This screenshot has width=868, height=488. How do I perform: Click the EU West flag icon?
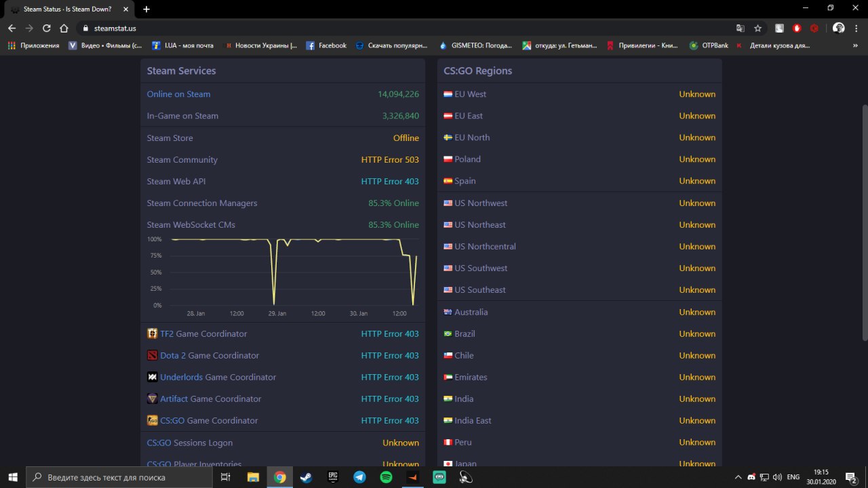448,94
